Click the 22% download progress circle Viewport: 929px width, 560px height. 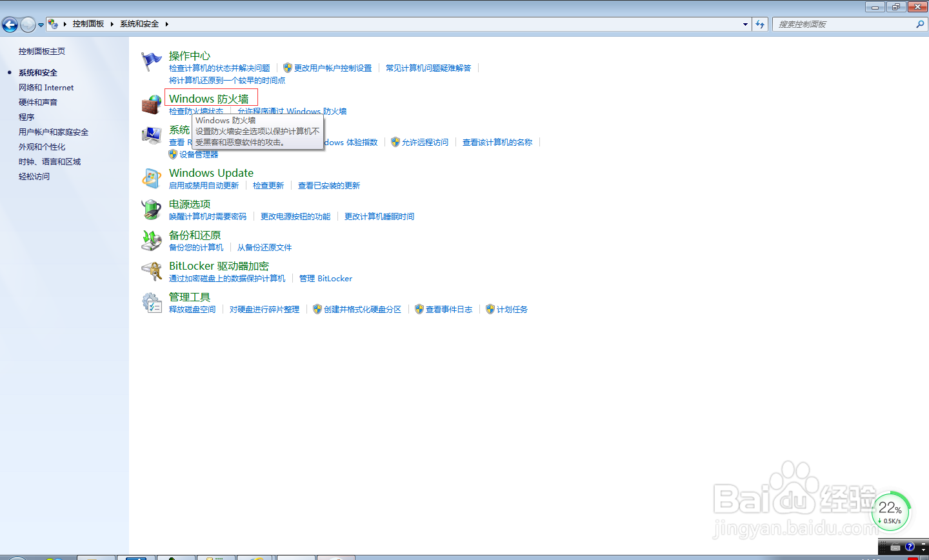click(x=891, y=510)
